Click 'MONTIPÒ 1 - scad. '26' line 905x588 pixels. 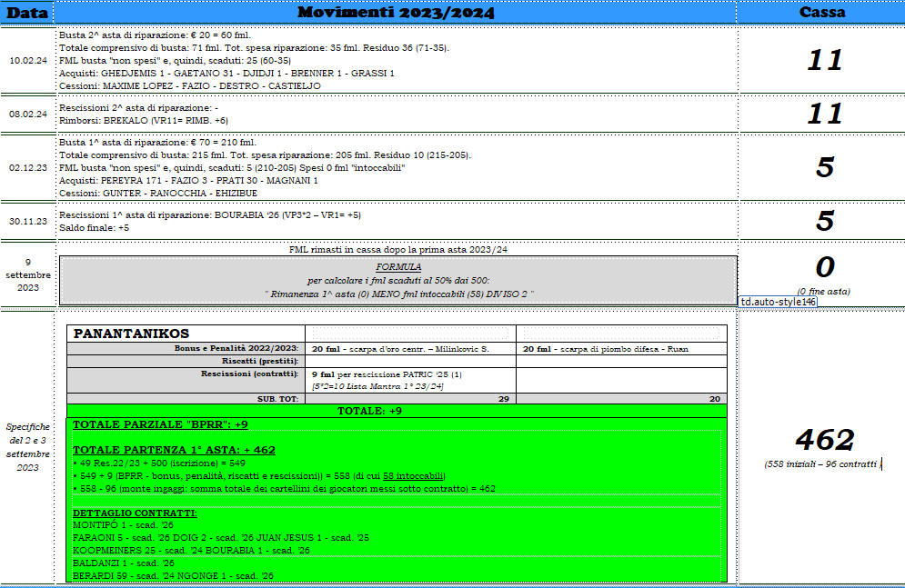(x=123, y=524)
